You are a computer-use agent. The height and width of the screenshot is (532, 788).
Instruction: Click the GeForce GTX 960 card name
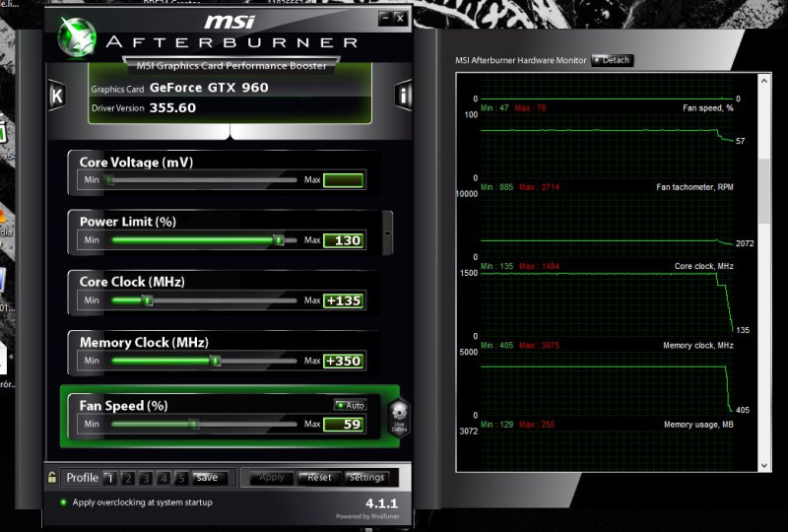click(x=209, y=88)
